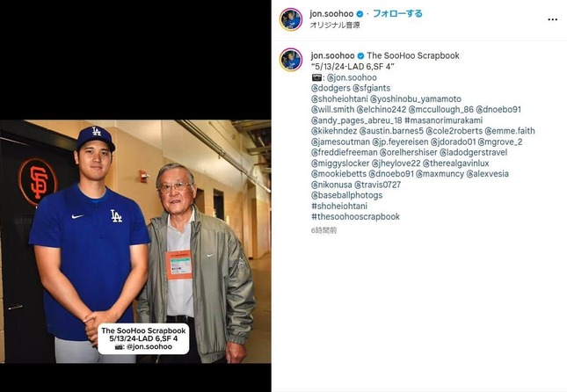This screenshot has height=392, width=567.
Task: Open the @mookiebetts mention
Action: point(338,174)
